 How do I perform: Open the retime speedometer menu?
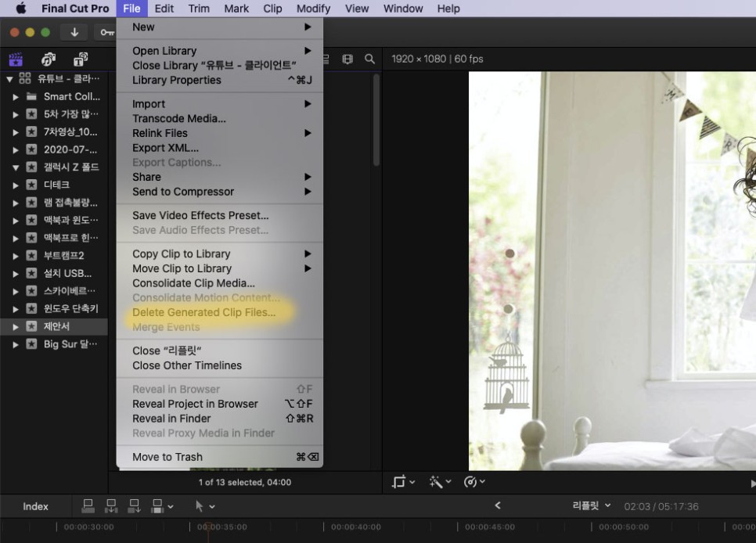coord(474,482)
